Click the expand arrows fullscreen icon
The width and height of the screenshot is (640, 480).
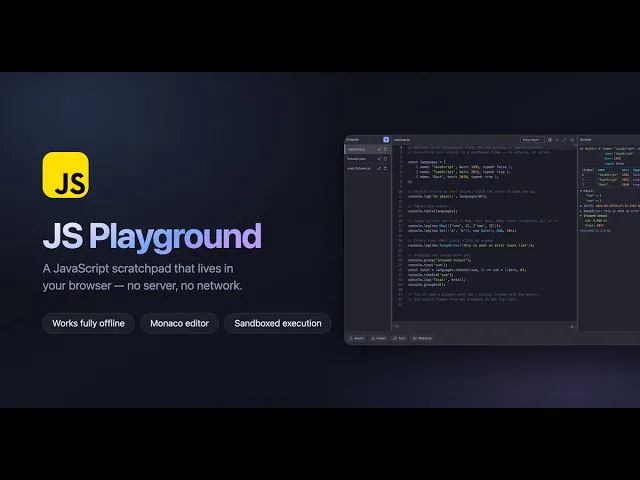564,140
